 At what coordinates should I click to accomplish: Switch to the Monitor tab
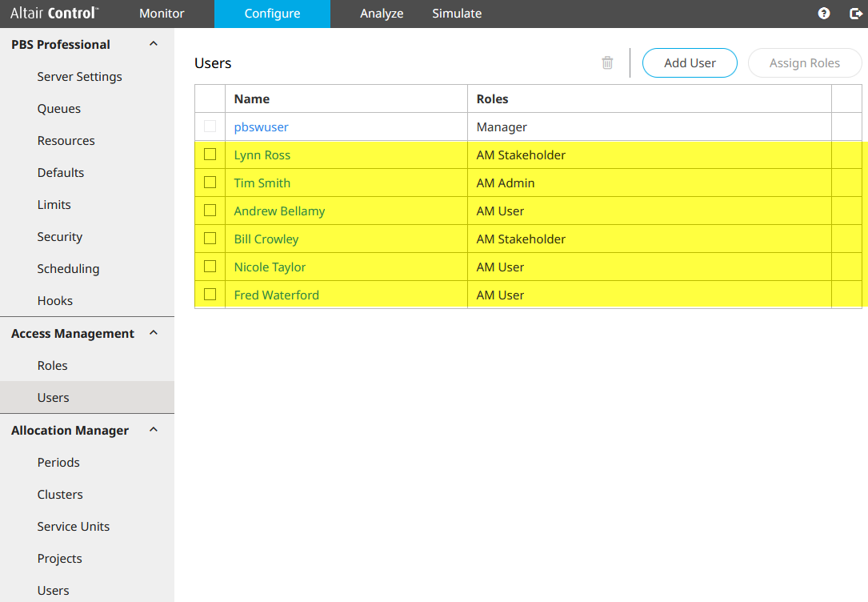[x=162, y=14]
